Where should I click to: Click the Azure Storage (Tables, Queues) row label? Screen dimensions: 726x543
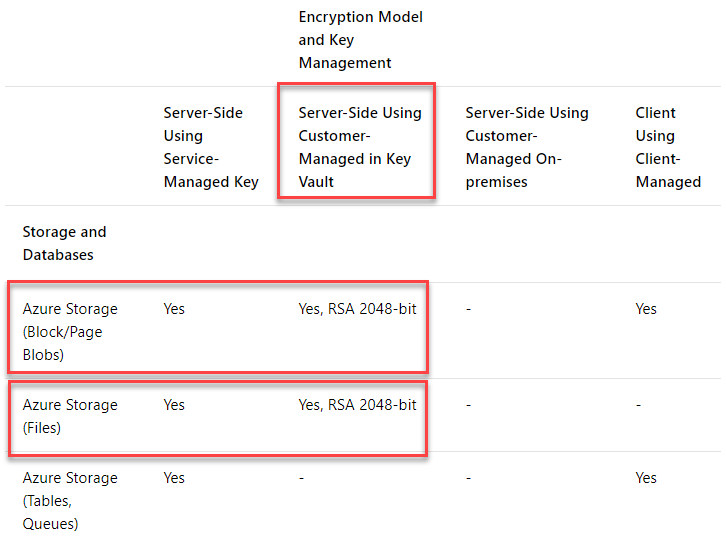(x=70, y=500)
